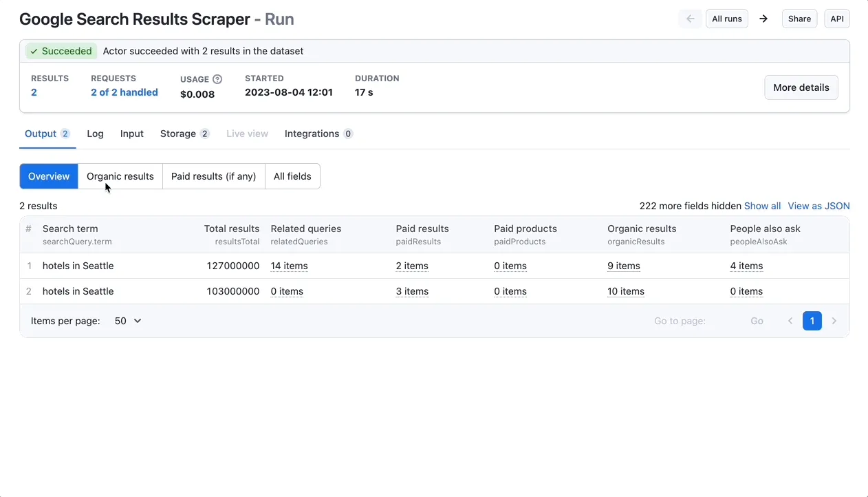Select row 2 hotels in Seattle cell
The width and height of the screenshot is (868, 497).
(x=78, y=291)
